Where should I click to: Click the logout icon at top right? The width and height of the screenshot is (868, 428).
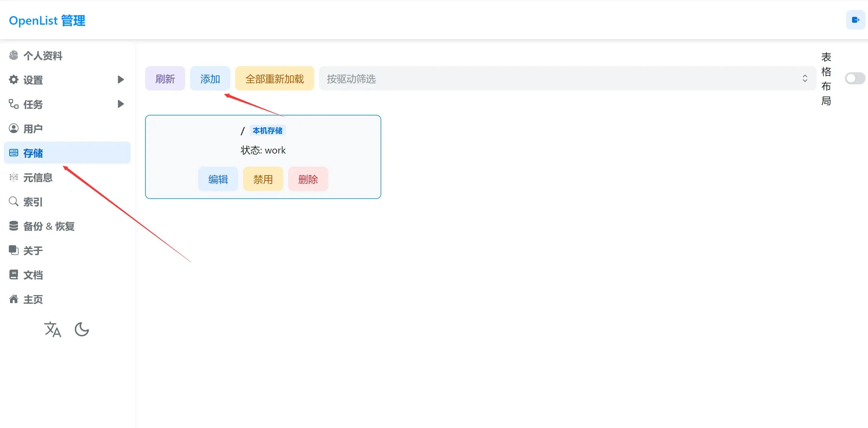click(x=855, y=19)
